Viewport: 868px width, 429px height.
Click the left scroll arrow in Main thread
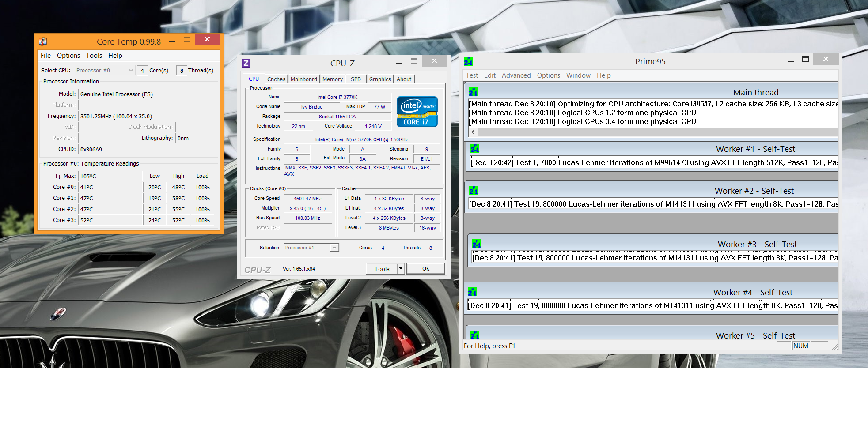473,132
